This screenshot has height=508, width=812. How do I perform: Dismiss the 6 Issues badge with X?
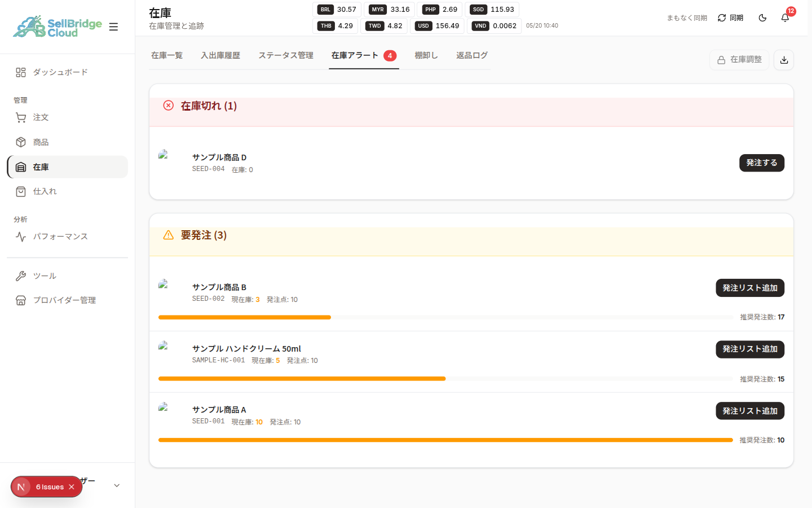(x=72, y=487)
